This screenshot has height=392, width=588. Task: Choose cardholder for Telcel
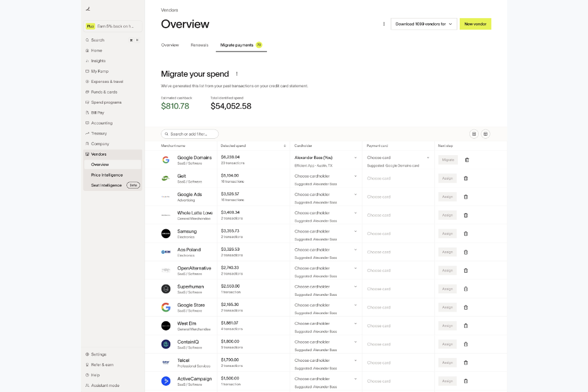[x=325, y=361]
